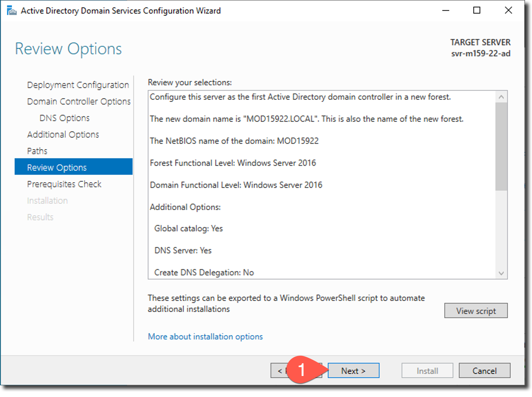Click the View script button
Screen dimensions: 532x397
476,311
